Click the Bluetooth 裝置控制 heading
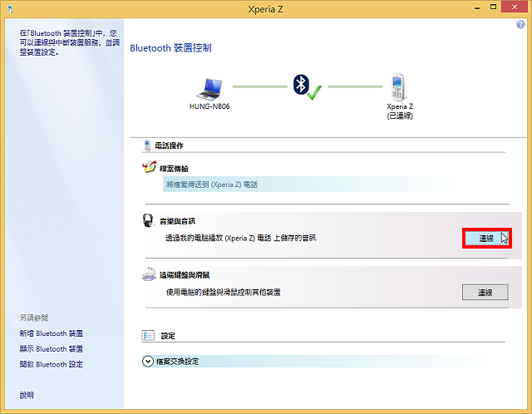Screen dimensions: 532x414 170,48
